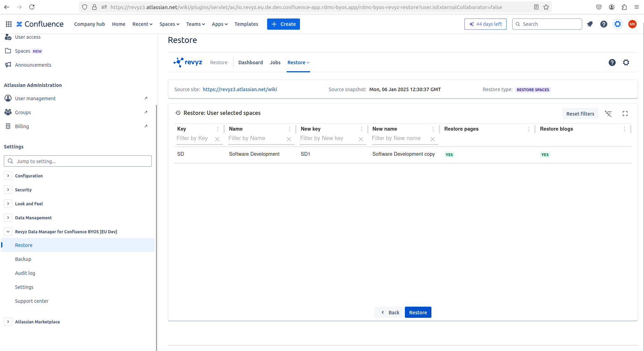Clear the Filter by New key field
The image size is (644, 351).
click(361, 139)
